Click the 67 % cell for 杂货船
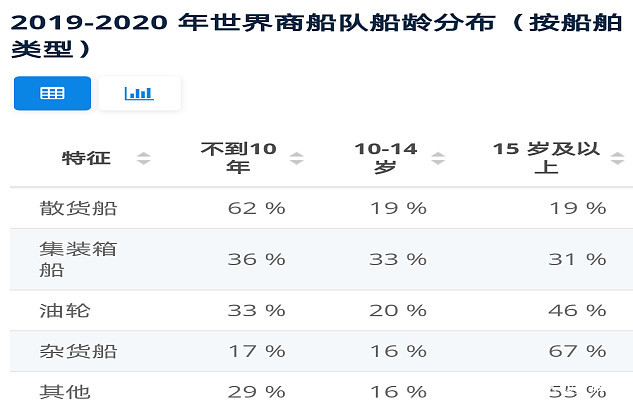This screenshot has width=633, height=410. pos(578,351)
